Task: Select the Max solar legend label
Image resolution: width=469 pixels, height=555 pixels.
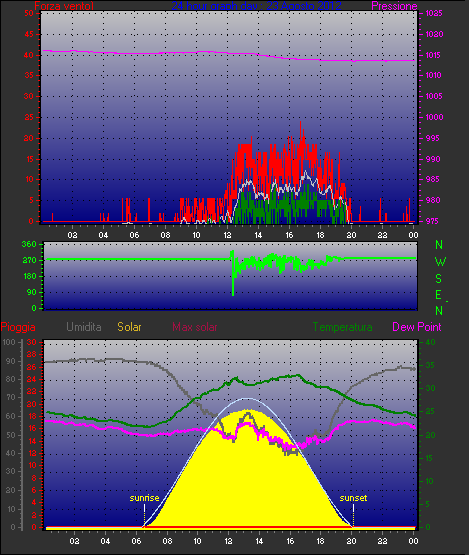Action: click(195, 327)
